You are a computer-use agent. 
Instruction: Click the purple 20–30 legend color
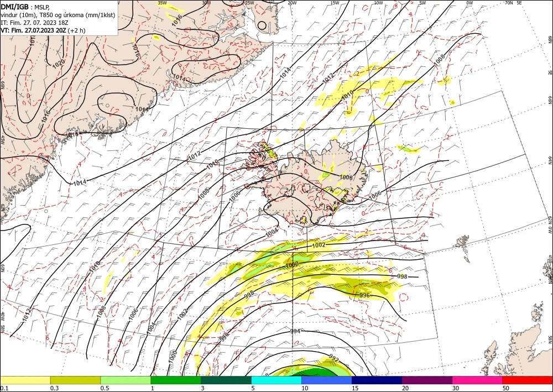click(427, 380)
